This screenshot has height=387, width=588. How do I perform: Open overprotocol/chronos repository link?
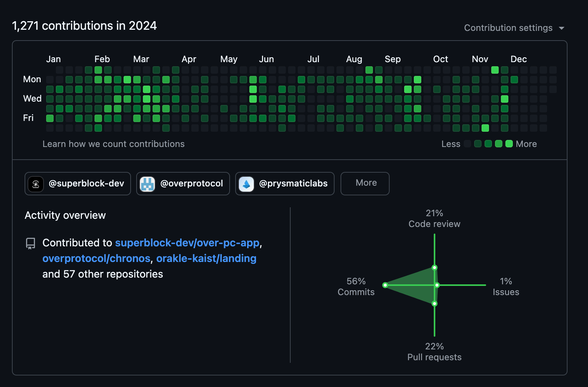pos(96,258)
